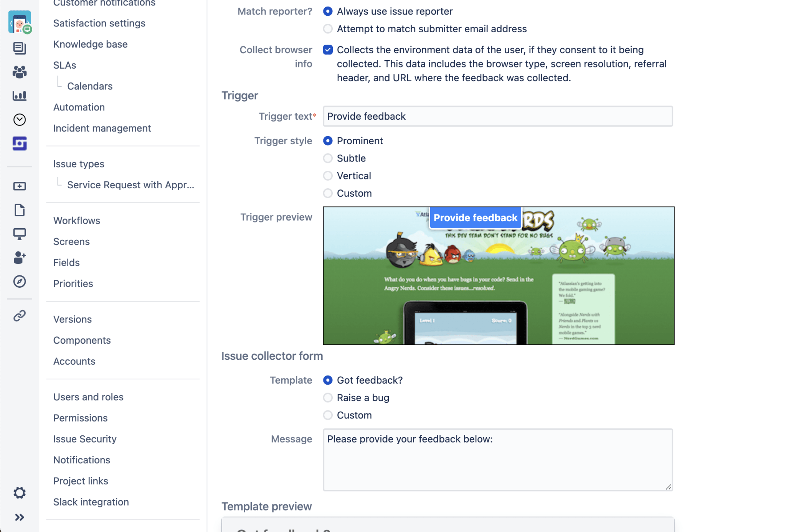Click the add-person icon in sidebar
The width and height of the screenshot is (786, 532).
click(x=20, y=258)
